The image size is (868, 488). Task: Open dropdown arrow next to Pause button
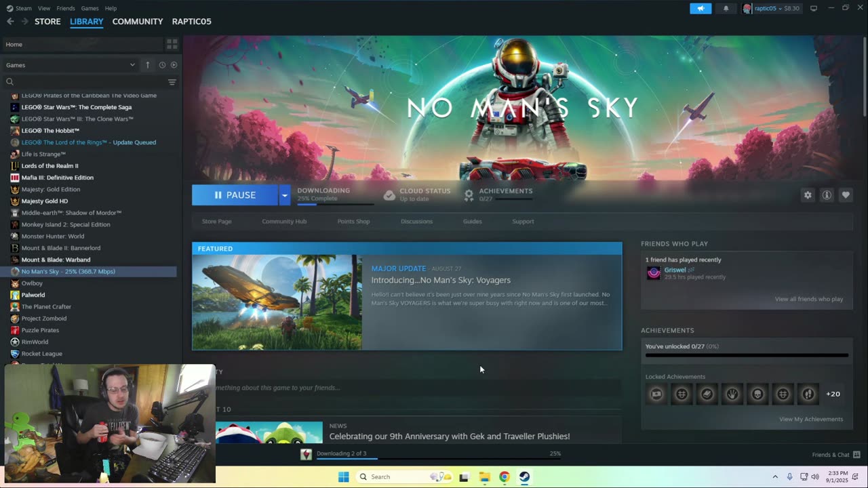(x=285, y=195)
